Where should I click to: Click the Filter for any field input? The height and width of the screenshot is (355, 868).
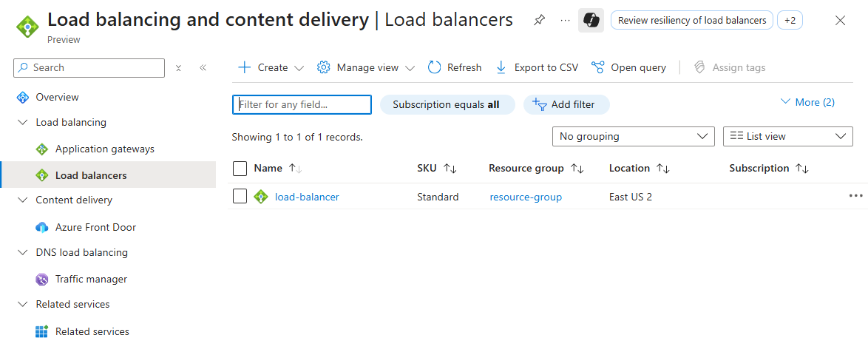(302, 104)
